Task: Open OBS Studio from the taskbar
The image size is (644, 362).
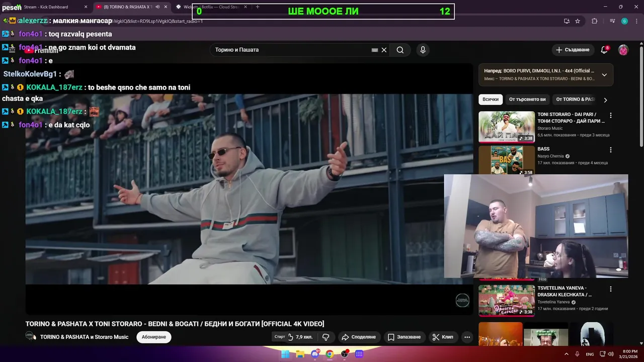Action: (345, 354)
